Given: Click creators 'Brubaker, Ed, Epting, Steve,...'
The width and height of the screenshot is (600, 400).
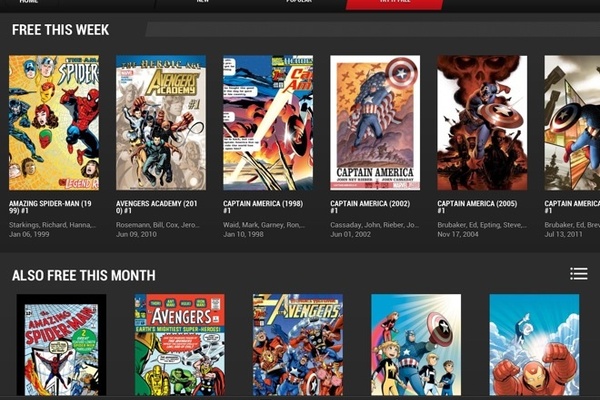Looking at the screenshot, I should tap(482, 225).
